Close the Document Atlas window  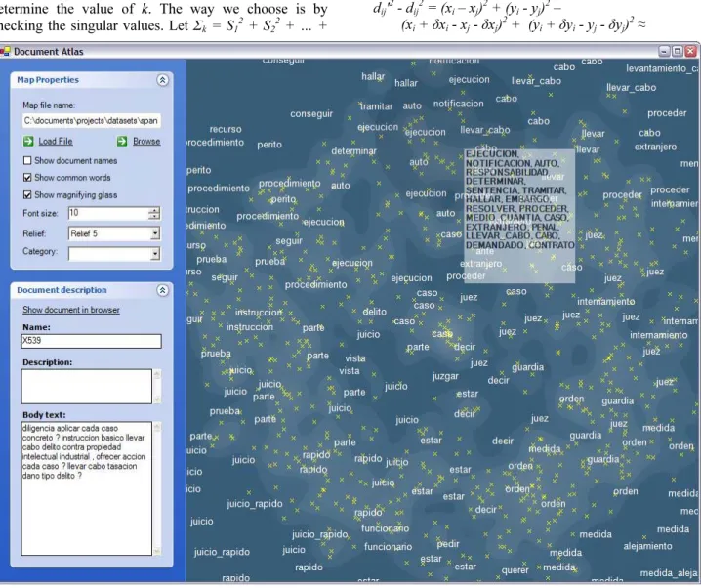pyautogui.click(x=690, y=52)
